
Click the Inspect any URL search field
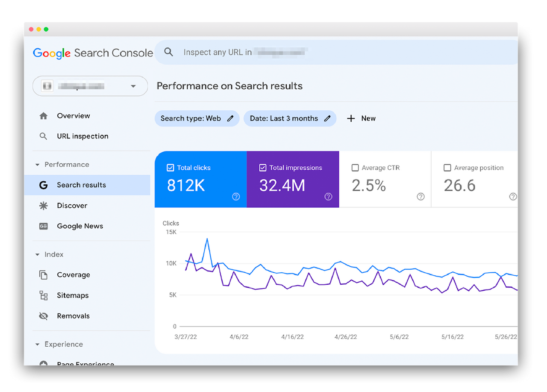336,52
